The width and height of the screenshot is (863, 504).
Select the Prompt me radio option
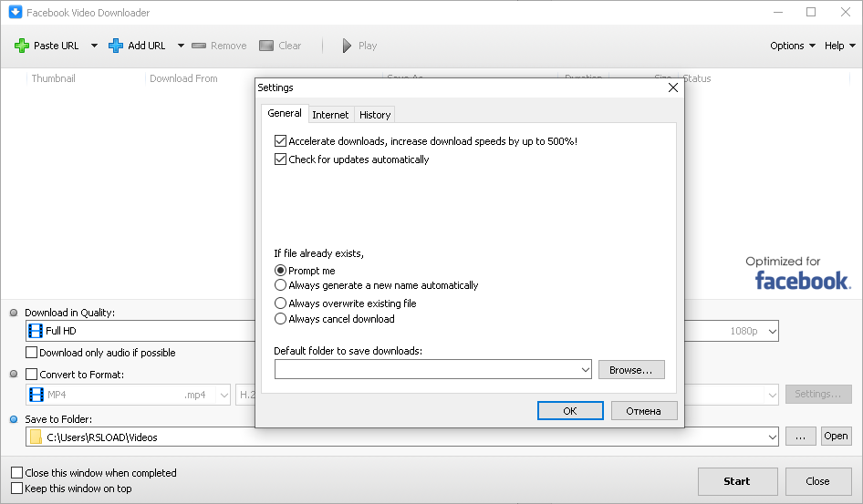pos(280,271)
